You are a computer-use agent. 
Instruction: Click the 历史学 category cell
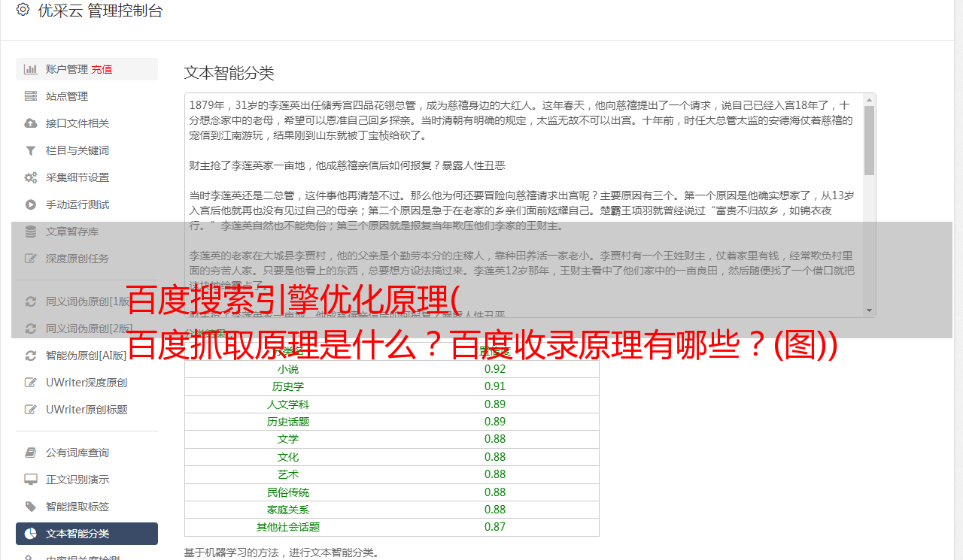[288, 386]
